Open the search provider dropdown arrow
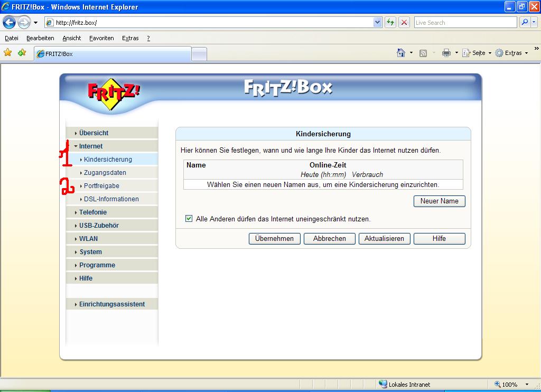 534,23
